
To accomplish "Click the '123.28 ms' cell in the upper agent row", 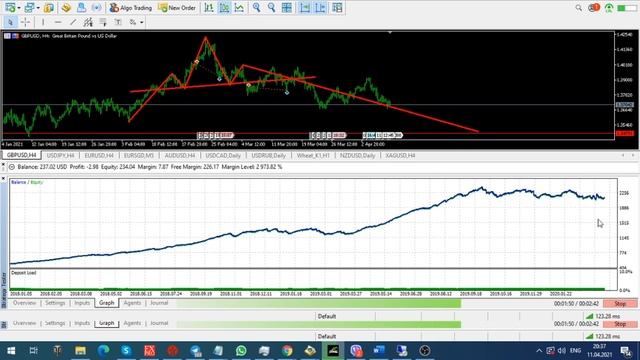I will pos(603,316).
